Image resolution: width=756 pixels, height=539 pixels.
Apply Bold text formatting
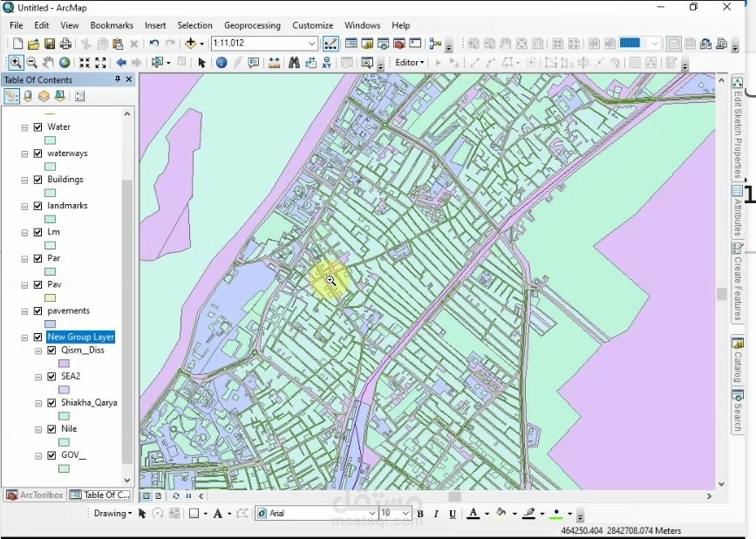tap(420, 514)
